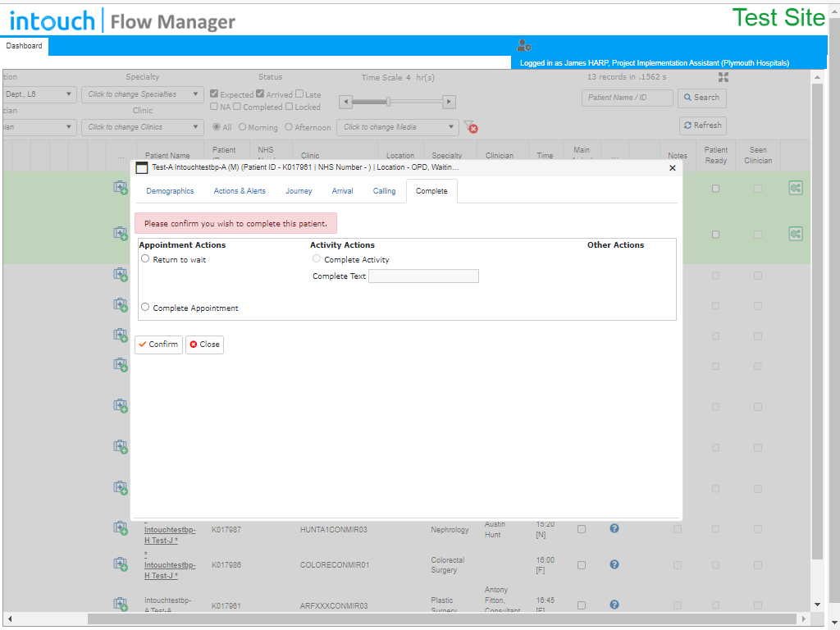Open the Journey tab

coord(299,190)
